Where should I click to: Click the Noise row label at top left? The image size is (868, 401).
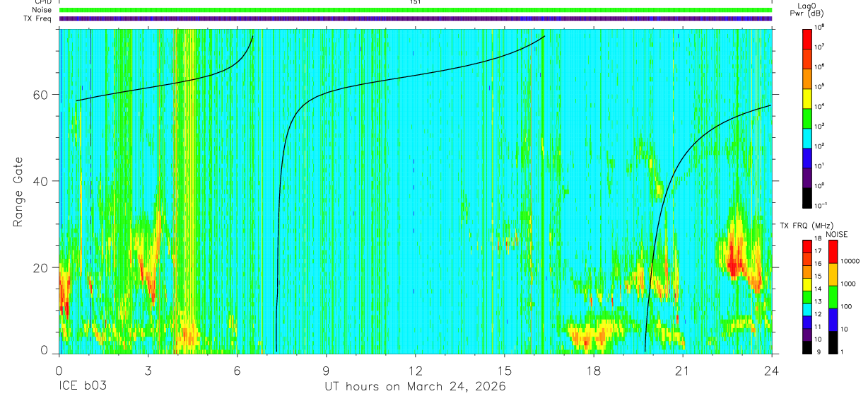pyautogui.click(x=42, y=10)
